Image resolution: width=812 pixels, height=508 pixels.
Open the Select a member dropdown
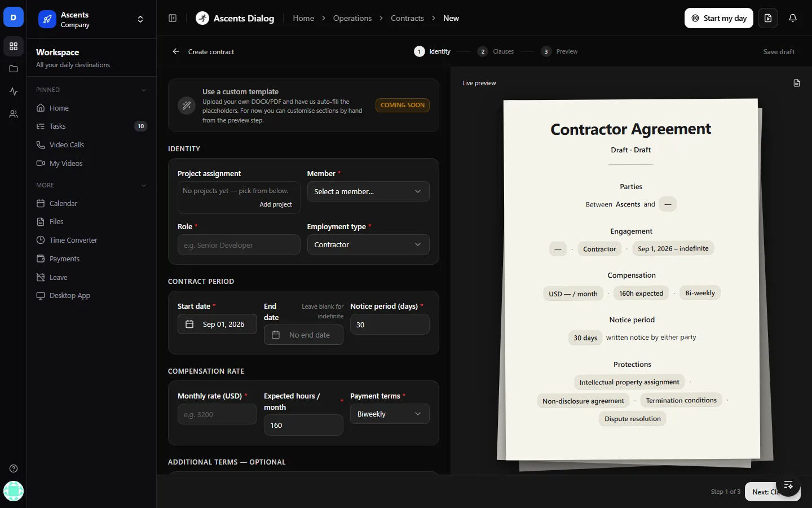[x=368, y=191]
